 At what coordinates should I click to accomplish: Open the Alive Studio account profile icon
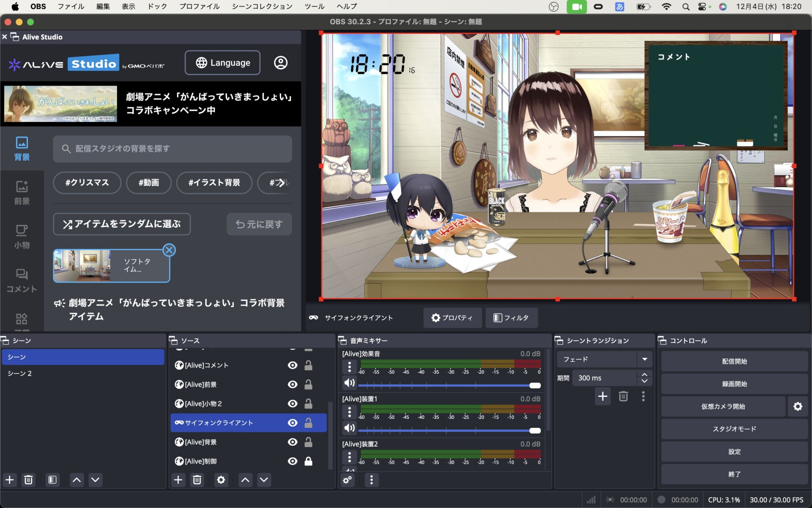(x=281, y=63)
